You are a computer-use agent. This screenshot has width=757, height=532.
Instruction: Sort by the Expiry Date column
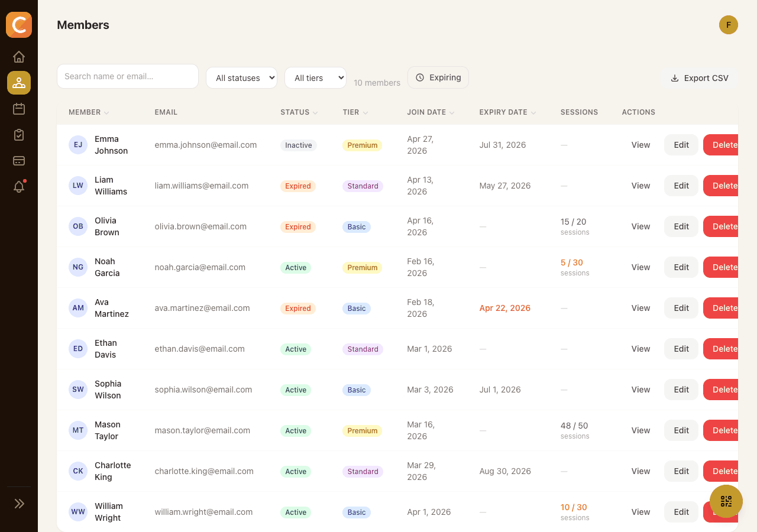507,112
